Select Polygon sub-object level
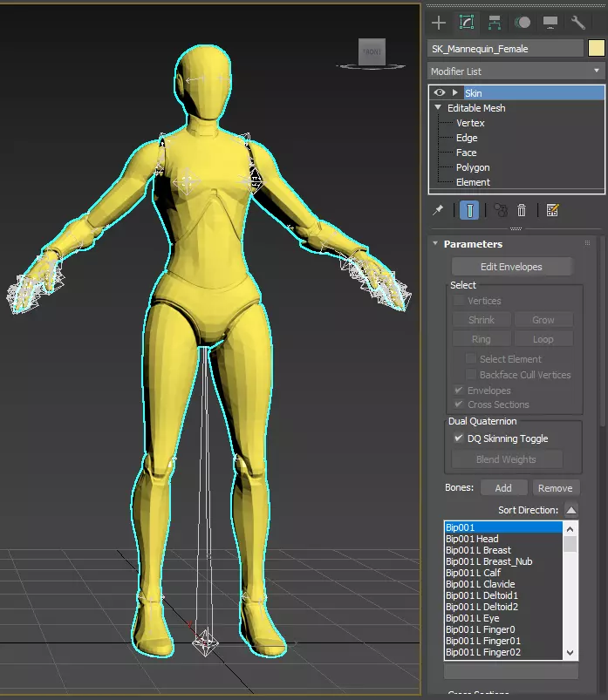This screenshot has width=608, height=700. click(x=472, y=167)
